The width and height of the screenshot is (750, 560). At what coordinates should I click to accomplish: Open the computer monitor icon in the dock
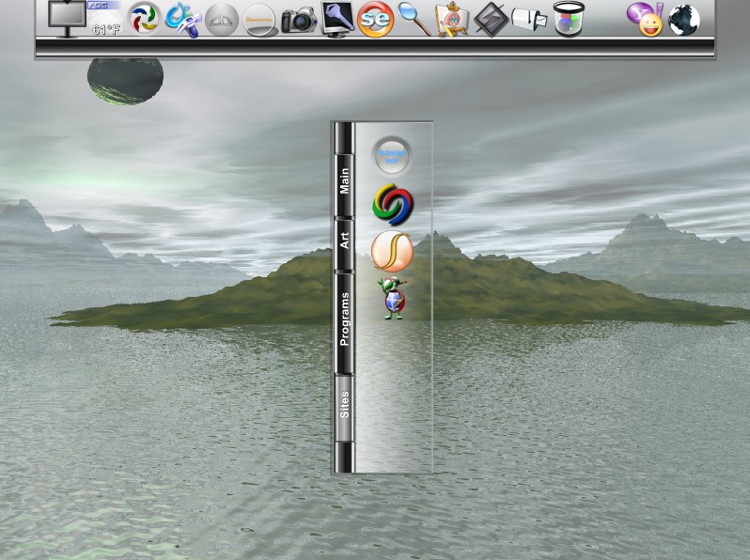click(67, 18)
